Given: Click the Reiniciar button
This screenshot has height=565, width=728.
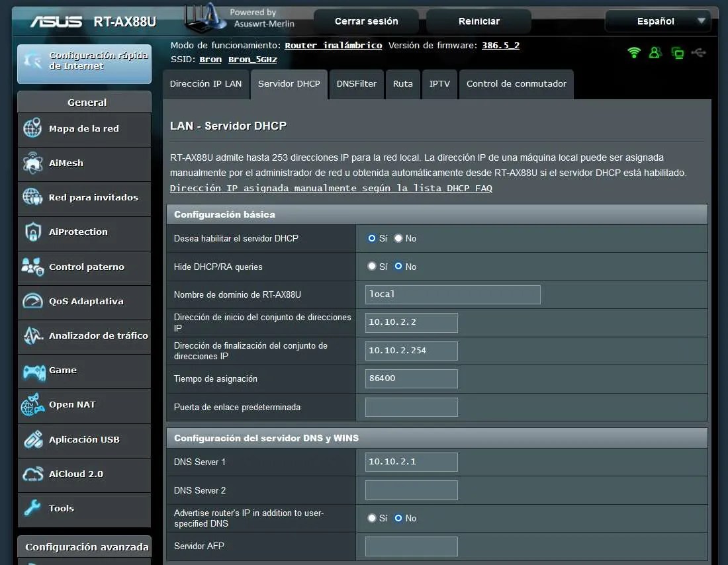Looking at the screenshot, I should (x=478, y=21).
